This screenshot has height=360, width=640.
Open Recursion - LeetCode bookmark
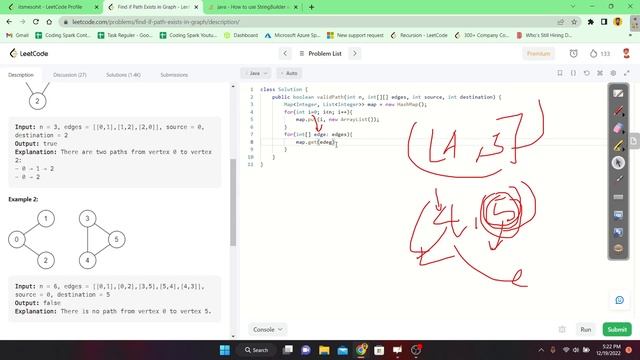pyautogui.click(x=419, y=36)
